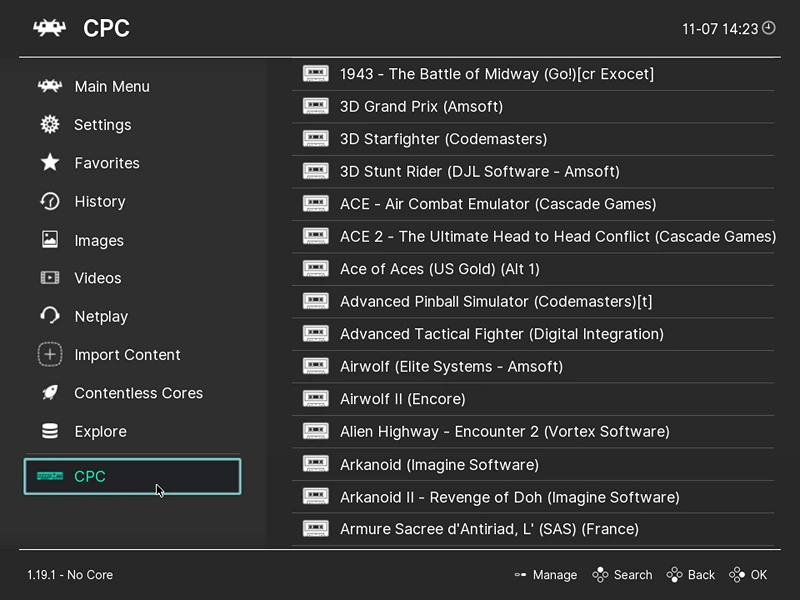Select Airwolf II (Encore) from the list
This screenshot has width=800, height=600.
click(533, 399)
